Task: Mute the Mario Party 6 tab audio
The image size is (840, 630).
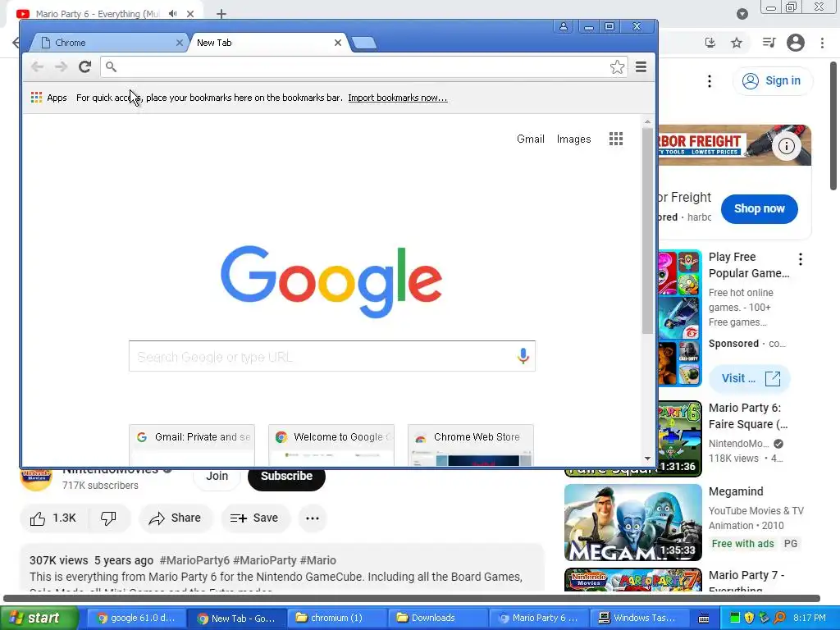Action: pyautogui.click(x=172, y=14)
